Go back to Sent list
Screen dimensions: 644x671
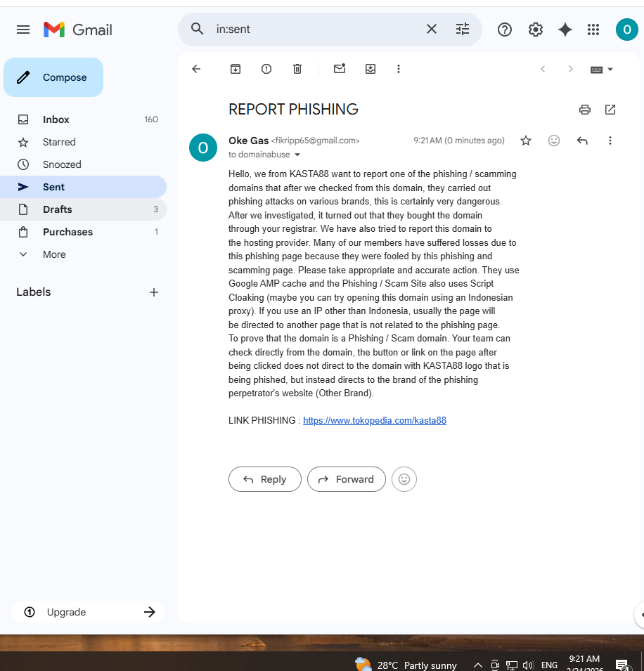[196, 69]
